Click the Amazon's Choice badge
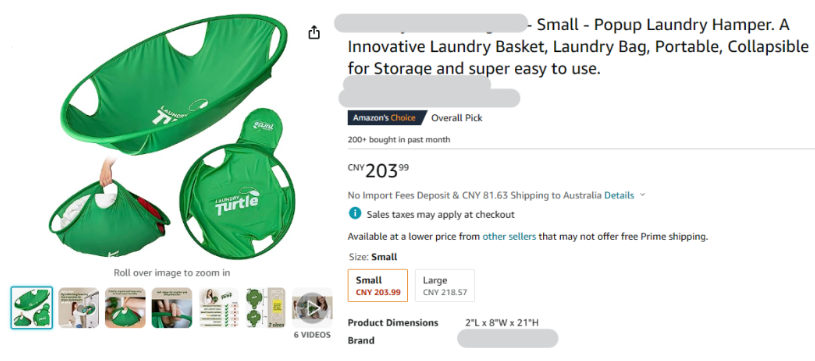Image resolution: width=815 pixels, height=361 pixels. coord(385,118)
